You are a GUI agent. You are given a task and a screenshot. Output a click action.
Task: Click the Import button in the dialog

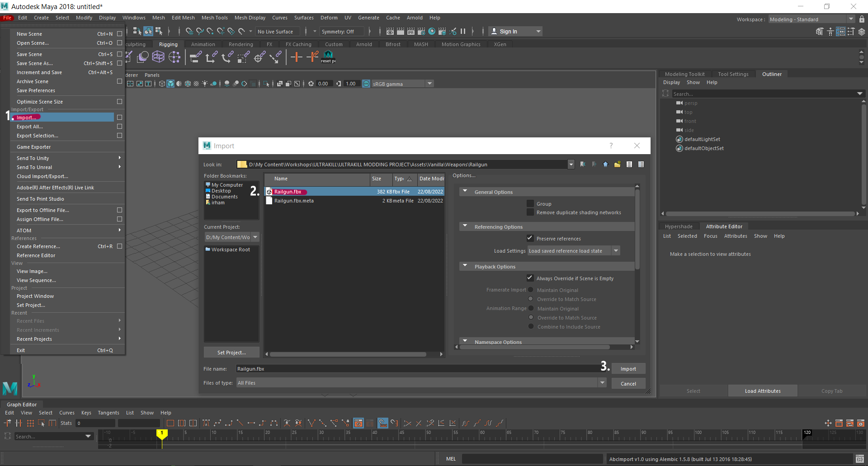coord(628,369)
